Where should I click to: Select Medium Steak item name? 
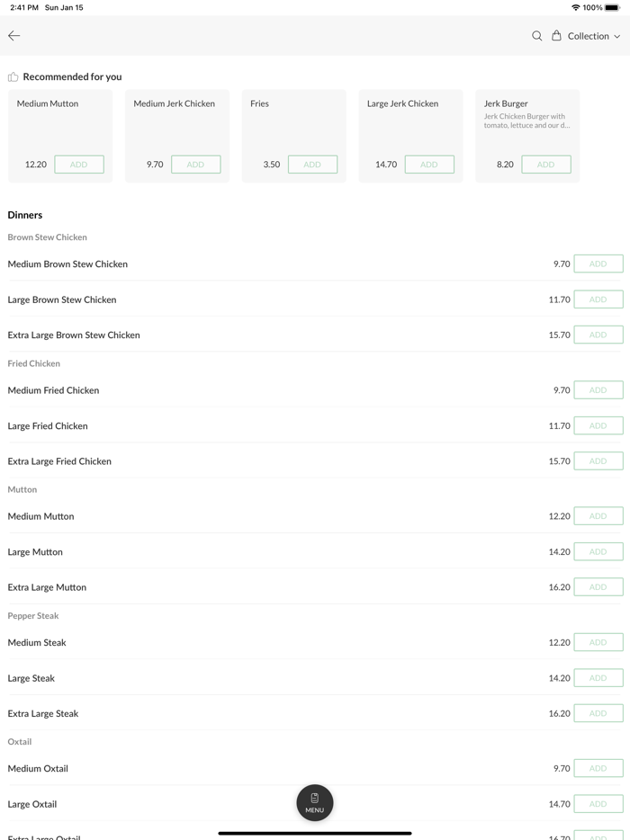pos(37,643)
